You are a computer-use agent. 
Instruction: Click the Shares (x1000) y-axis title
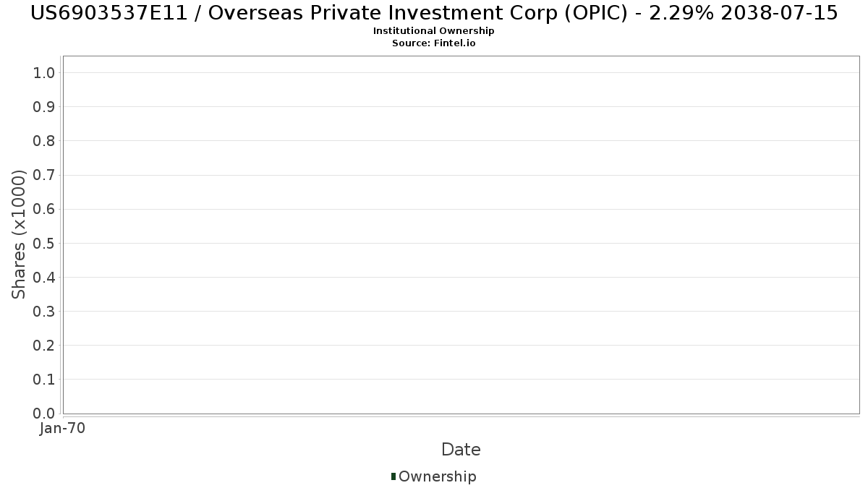pos(19,234)
